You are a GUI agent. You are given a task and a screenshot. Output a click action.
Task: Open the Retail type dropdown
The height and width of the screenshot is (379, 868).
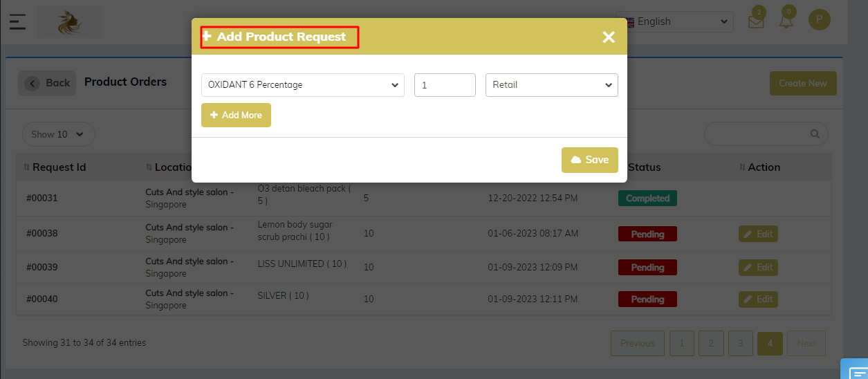click(552, 85)
